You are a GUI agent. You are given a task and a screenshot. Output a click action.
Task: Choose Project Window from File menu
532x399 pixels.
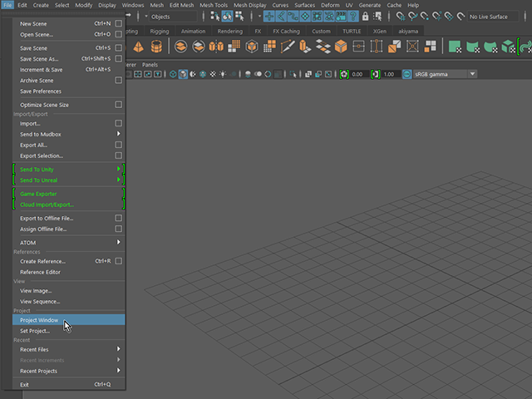point(68,319)
